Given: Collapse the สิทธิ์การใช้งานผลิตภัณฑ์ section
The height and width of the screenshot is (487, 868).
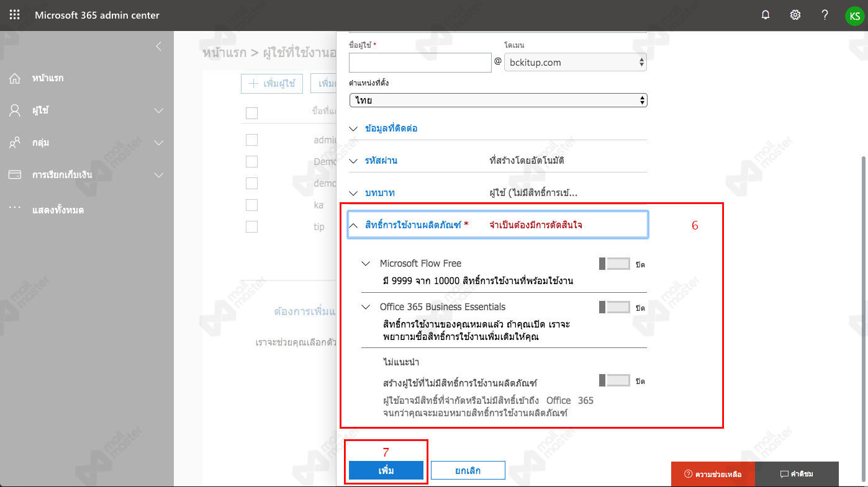Looking at the screenshot, I should point(498,225).
